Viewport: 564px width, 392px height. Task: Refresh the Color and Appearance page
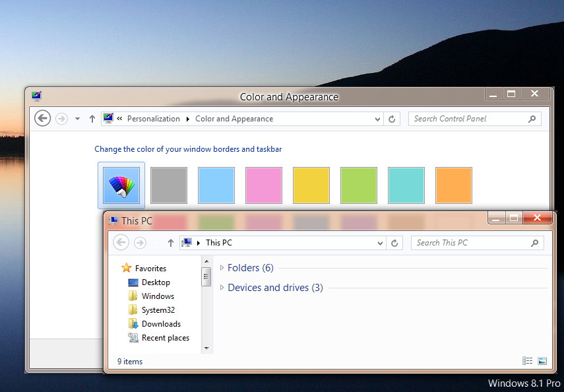pyautogui.click(x=392, y=119)
